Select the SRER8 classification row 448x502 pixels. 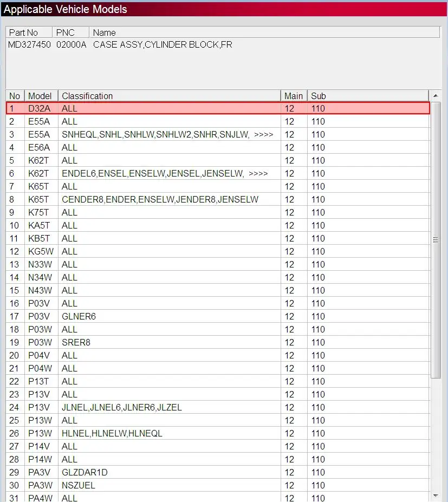coord(218,343)
